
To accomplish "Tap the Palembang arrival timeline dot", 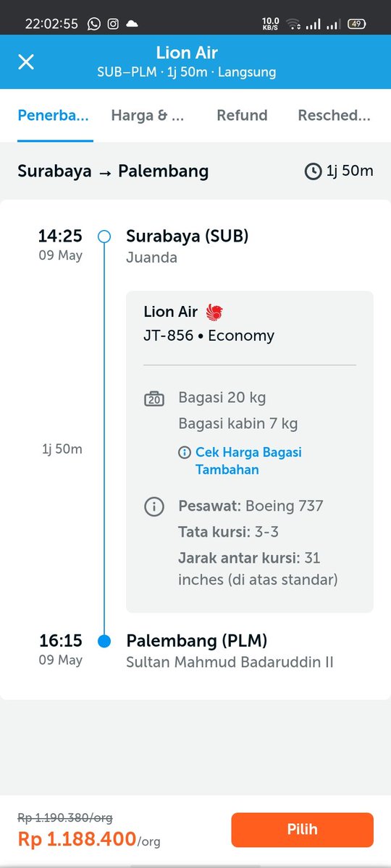I will [104, 641].
